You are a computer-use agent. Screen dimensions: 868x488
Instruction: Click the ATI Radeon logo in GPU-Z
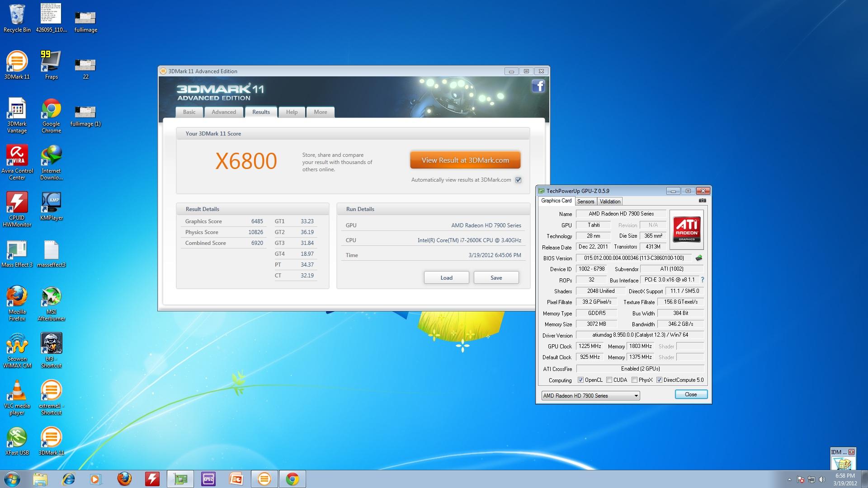(686, 230)
